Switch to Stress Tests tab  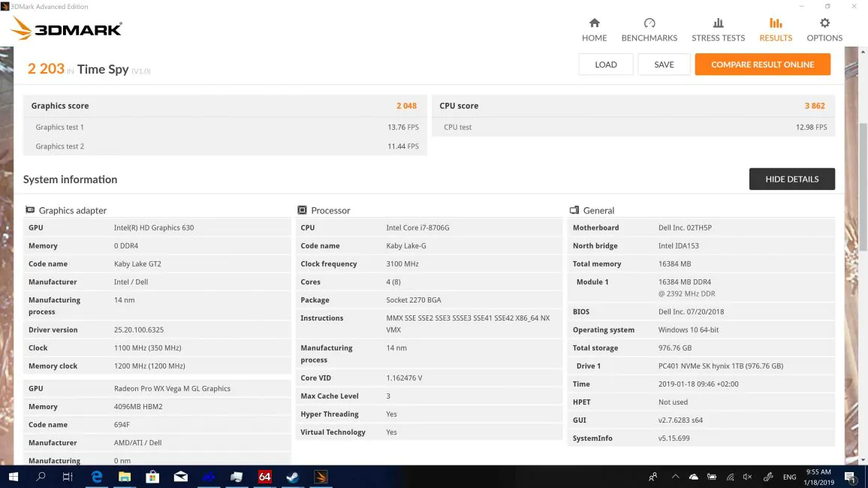pos(718,29)
